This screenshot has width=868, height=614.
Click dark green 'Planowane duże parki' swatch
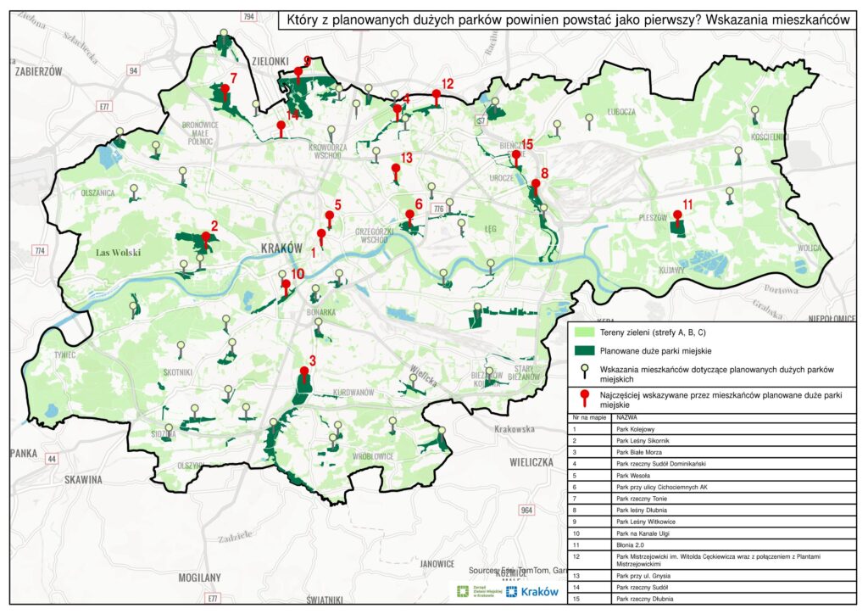[x=583, y=350]
